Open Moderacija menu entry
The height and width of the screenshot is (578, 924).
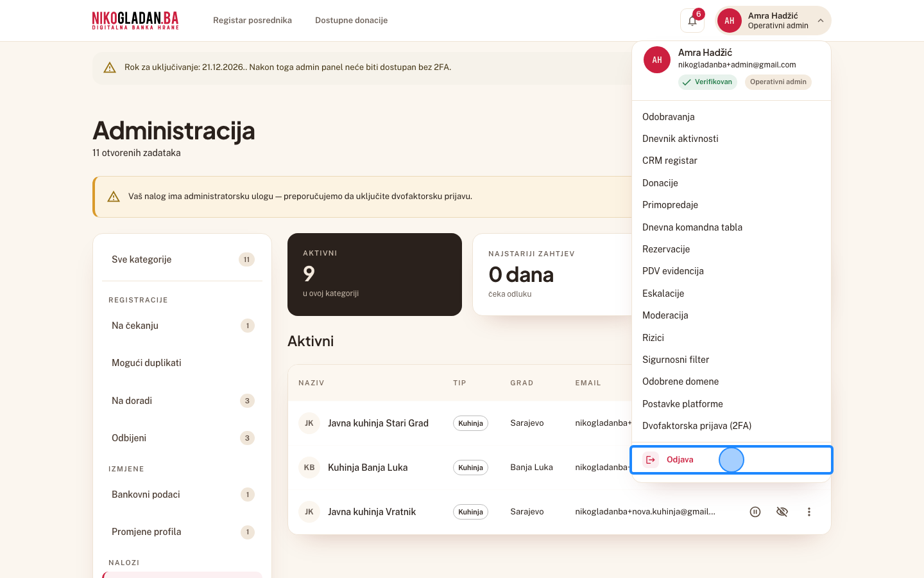(x=732, y=315)
